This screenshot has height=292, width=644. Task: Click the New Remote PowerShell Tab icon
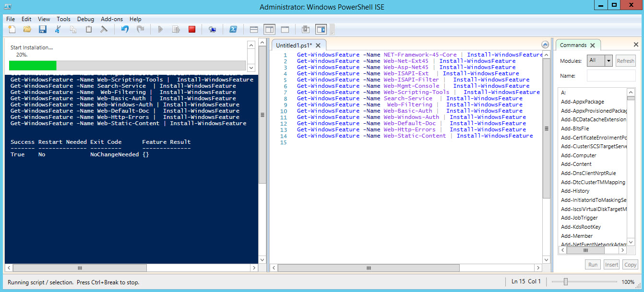[212, 29]
